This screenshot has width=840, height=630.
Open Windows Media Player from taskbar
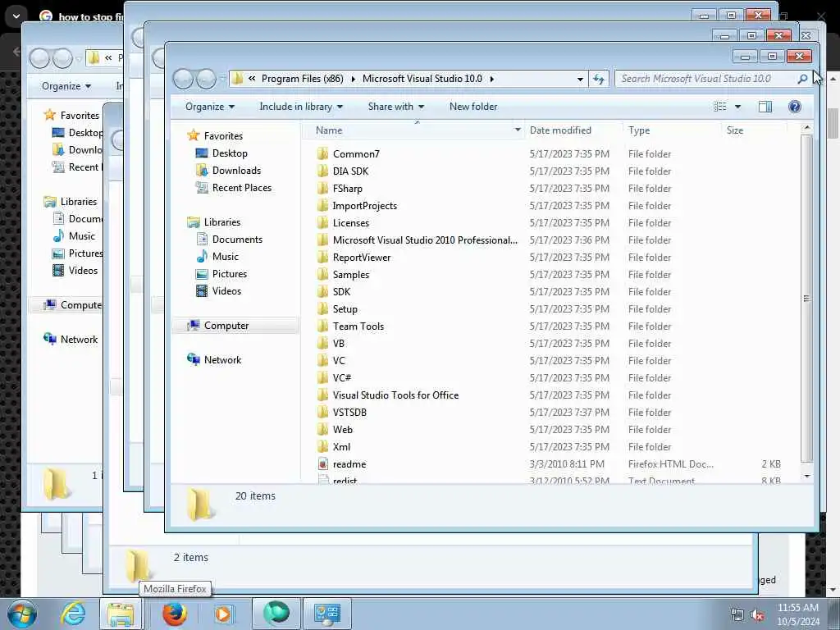pos(223,614)
